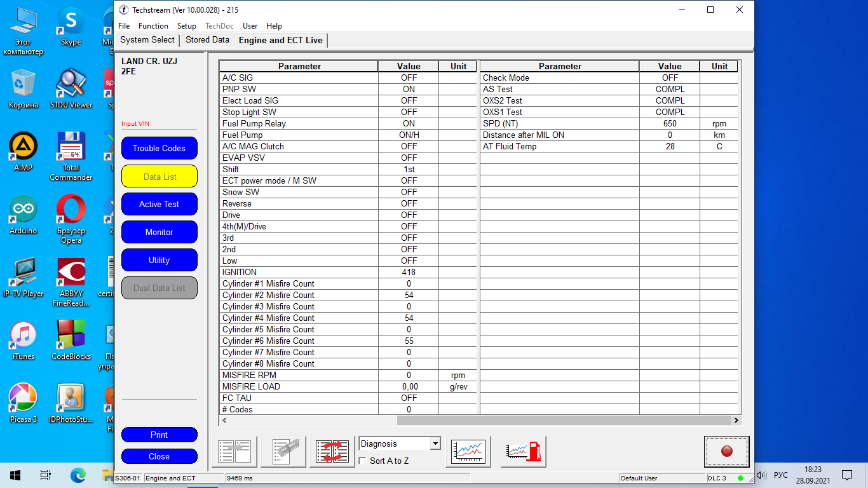Open Total Commander desktop shortcut
868x488 pixels.
(x=71, y=156)
